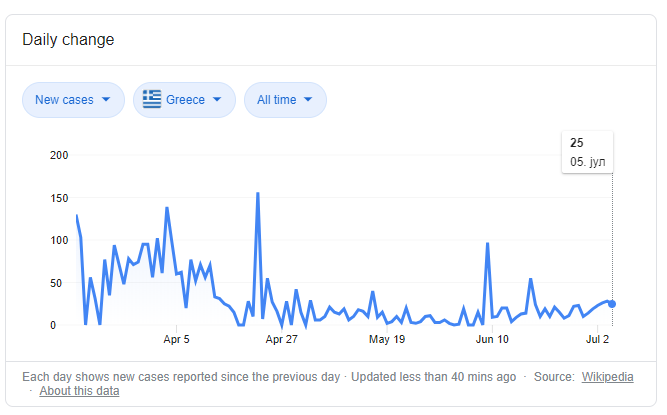Select the Jul 2 x-axis label
Image resolution: width=667 pixels, height=415 pixels.
coord(598,339)
